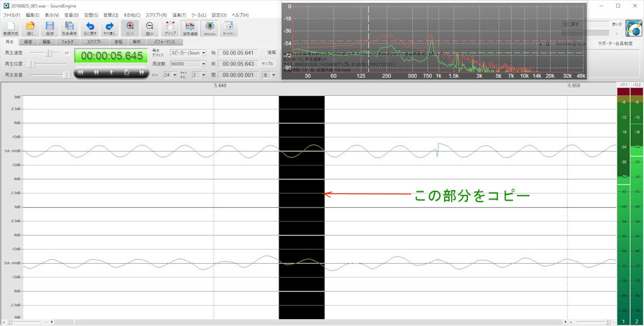Toggle the サイドバー sidebar icon

[x=229, y=28]
